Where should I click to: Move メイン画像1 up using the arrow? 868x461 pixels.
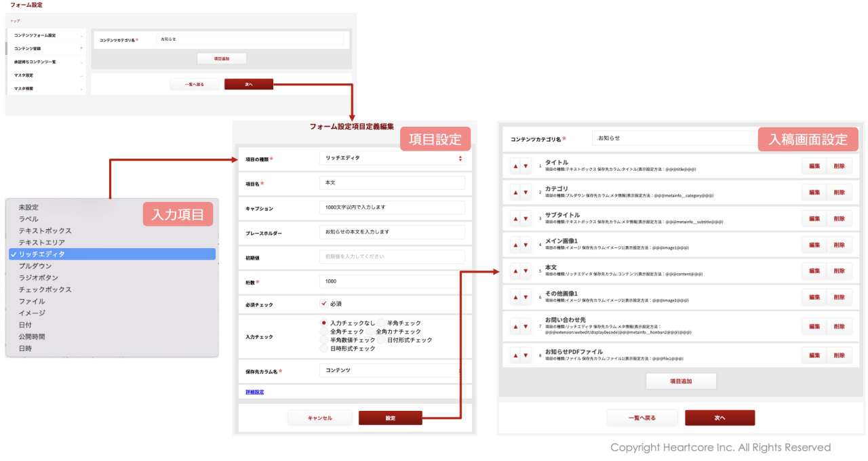click(x=515, y=245)
